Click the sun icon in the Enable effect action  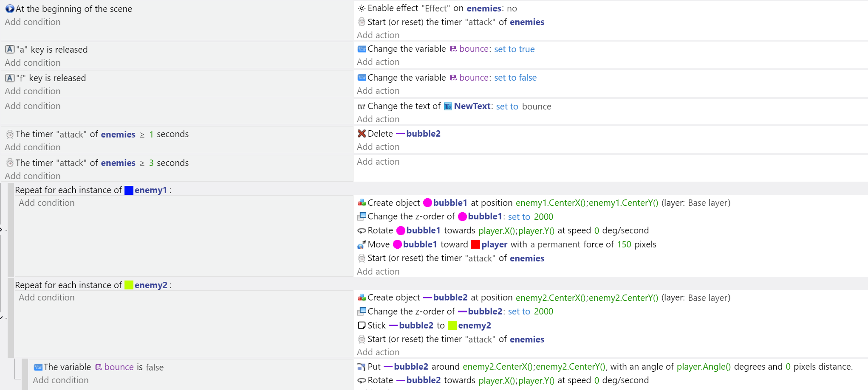click(x=362, y=8)
